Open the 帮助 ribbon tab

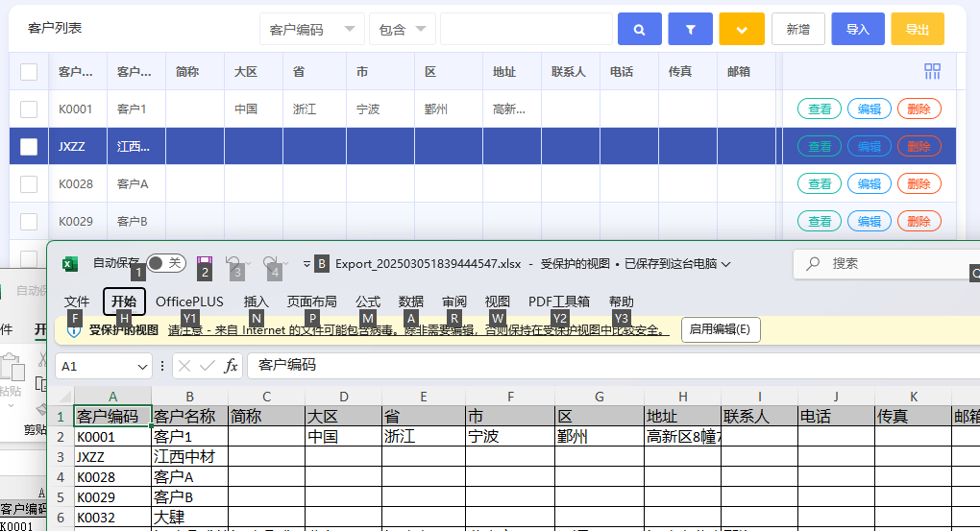click(x=622, y=302)
